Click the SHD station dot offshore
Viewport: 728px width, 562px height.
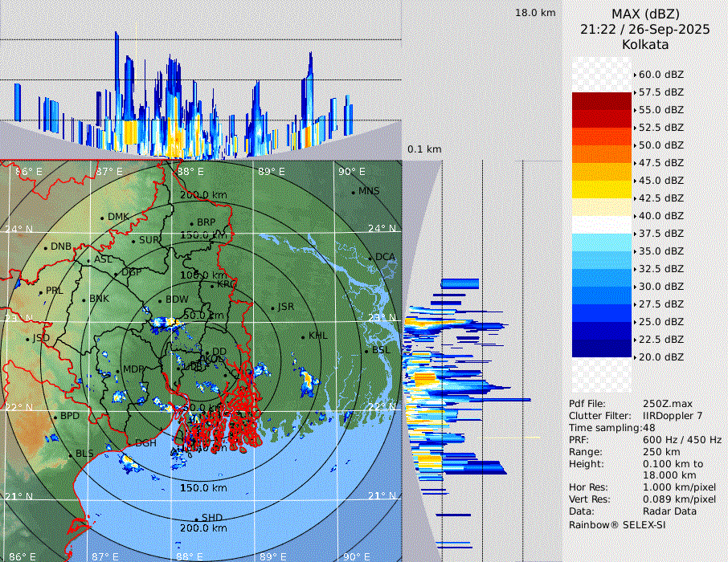tap(197, 519)
